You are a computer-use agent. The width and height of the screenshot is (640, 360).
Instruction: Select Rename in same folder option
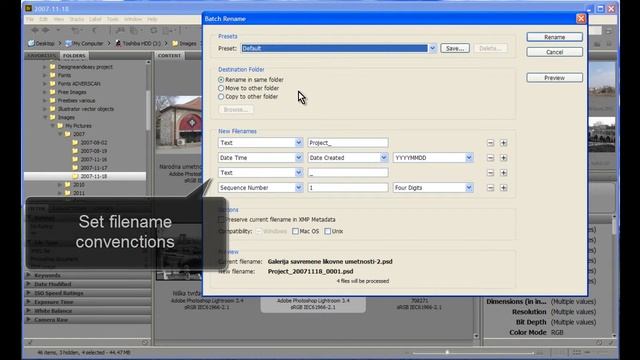221,80
